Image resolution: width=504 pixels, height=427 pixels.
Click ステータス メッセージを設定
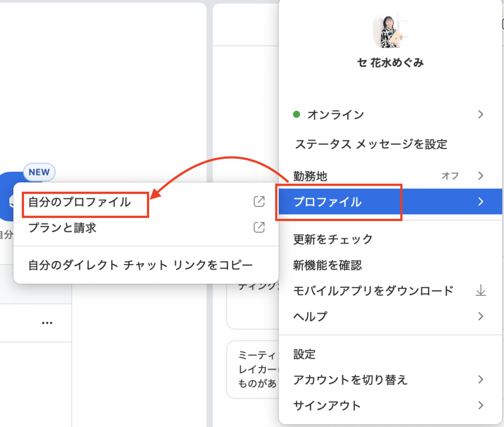click(370, 144)
